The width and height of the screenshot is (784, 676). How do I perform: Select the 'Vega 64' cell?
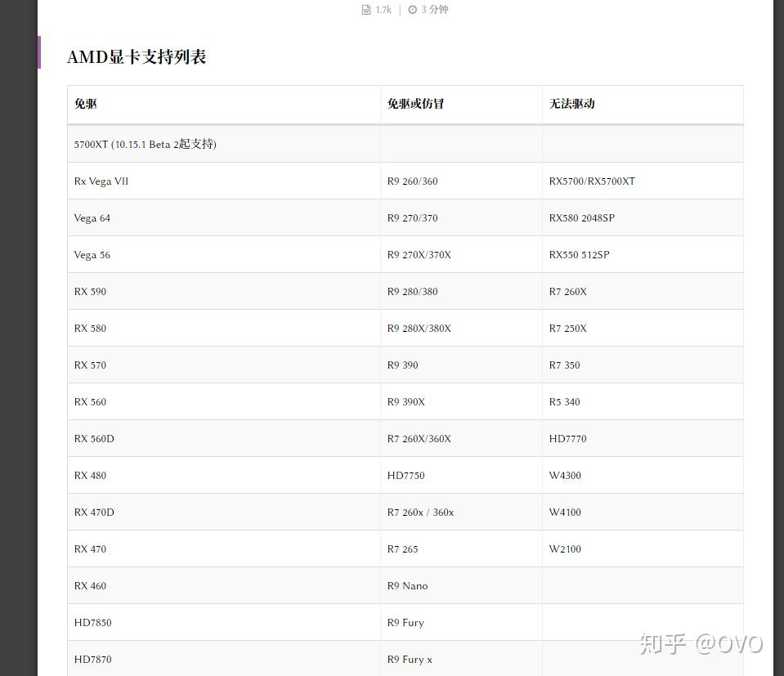[224, 217]
